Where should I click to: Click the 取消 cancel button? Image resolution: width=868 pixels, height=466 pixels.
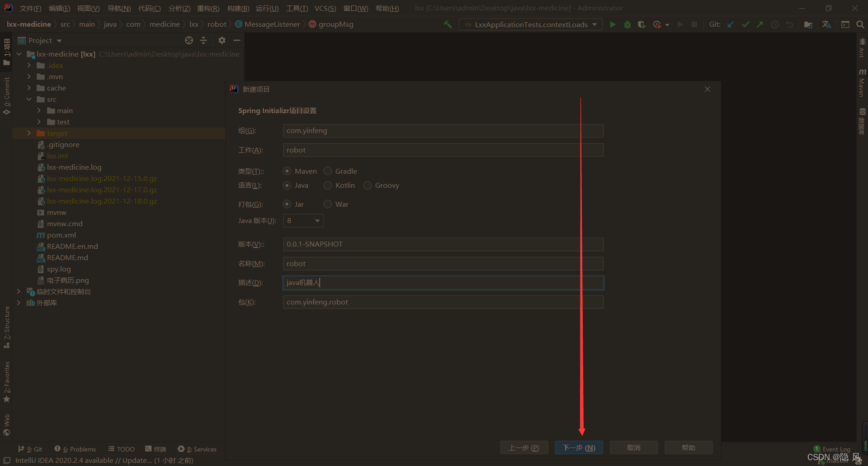point(634,448)
